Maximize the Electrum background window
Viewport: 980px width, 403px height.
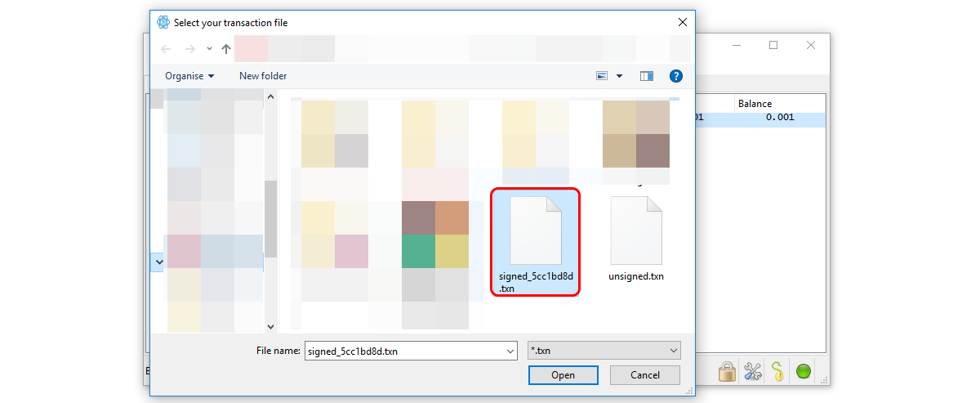tap(773, 45)
